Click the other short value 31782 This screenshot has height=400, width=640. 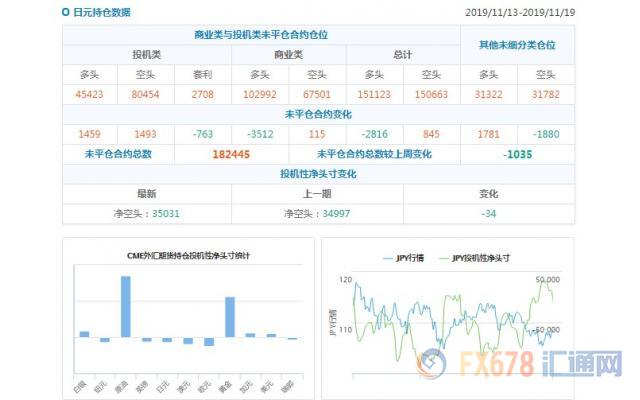(x=546, y=95)
